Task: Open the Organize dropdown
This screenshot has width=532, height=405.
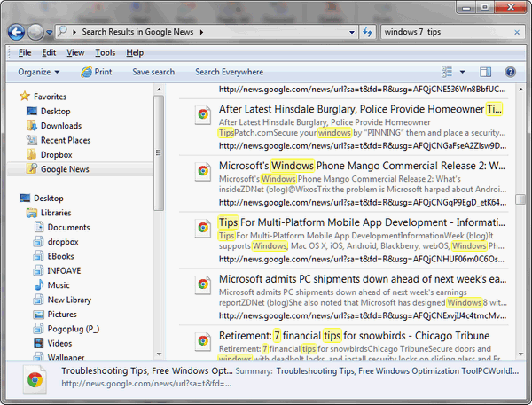Action: 39,72
